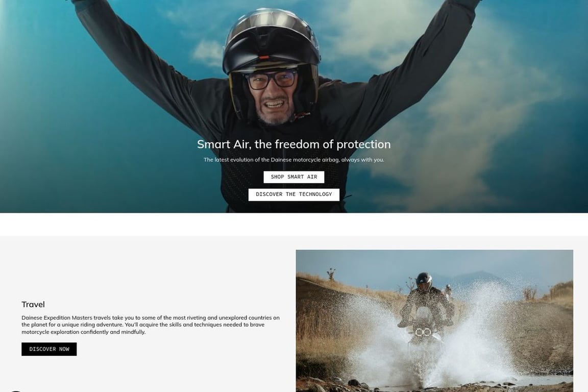Click the white gap below the hero banner
Image resolution: width=588 pixels, height=392 pixels.
(293, 224)
